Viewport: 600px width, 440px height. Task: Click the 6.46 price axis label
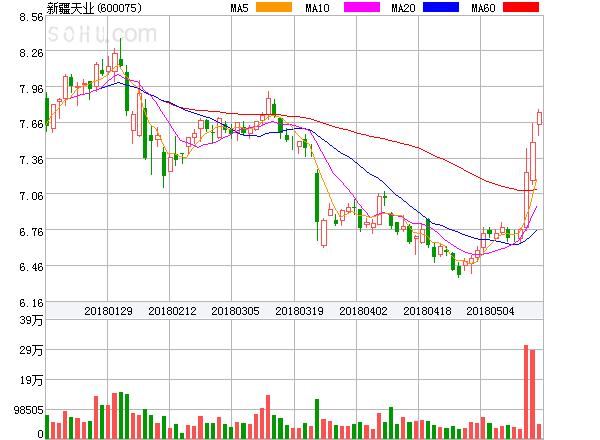tap(31, 267)
